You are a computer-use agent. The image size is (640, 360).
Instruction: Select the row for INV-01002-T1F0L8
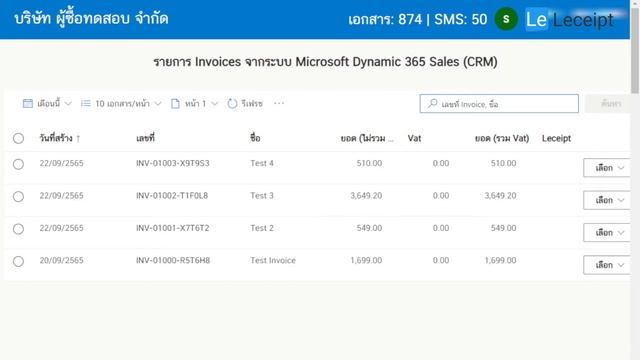18,196
